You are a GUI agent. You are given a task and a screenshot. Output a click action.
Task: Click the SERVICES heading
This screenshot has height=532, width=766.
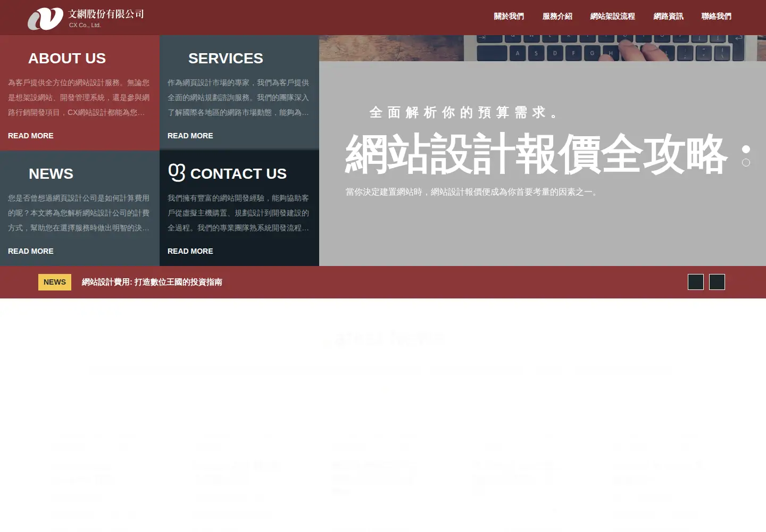[x=226, y=59]
